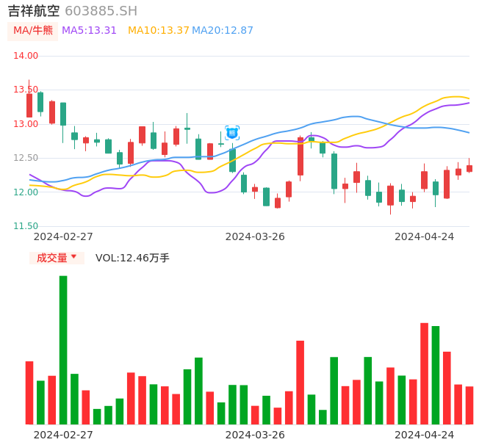
Task: Click the blue marker icon on the chart
Action: pyautogui.click(x=232, y=133)
